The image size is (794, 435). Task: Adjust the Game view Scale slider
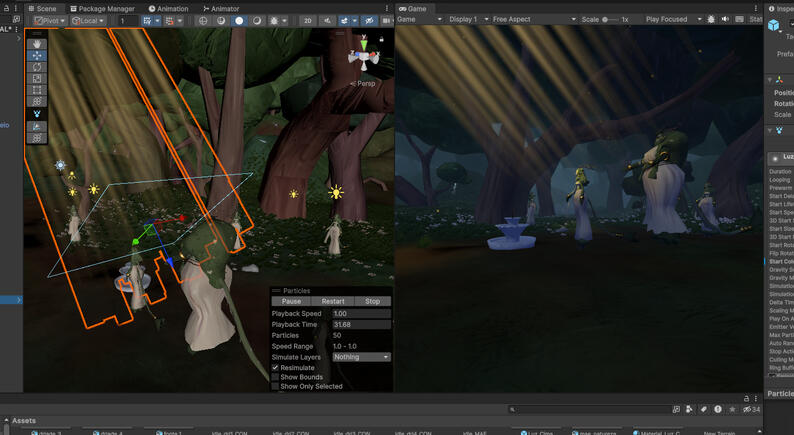tap(610, 19)
